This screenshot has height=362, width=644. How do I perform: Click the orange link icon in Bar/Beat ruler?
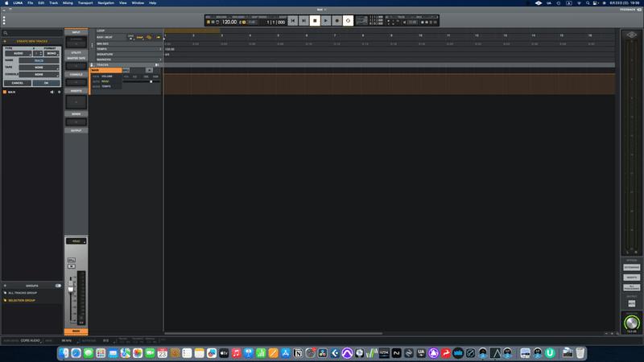pyautogui.click(x=149, y=37)
